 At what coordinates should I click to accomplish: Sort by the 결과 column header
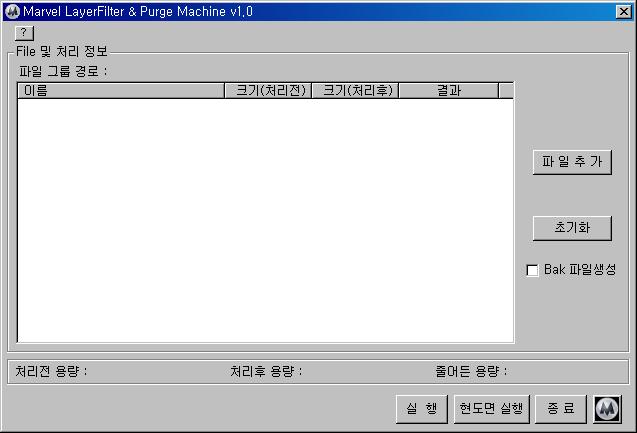(448, 91)
